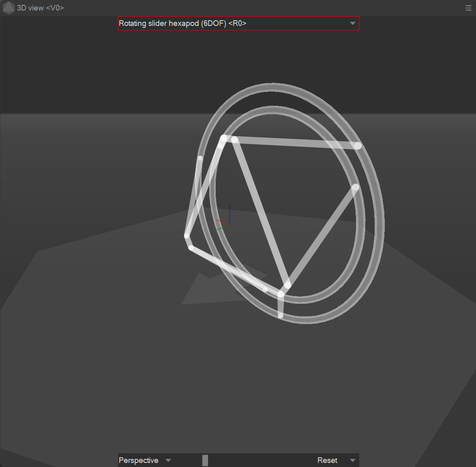Viewport: 476px width, 467px height.
Task: Click the 3D view cube icon
Action: [x=9, y=8]
